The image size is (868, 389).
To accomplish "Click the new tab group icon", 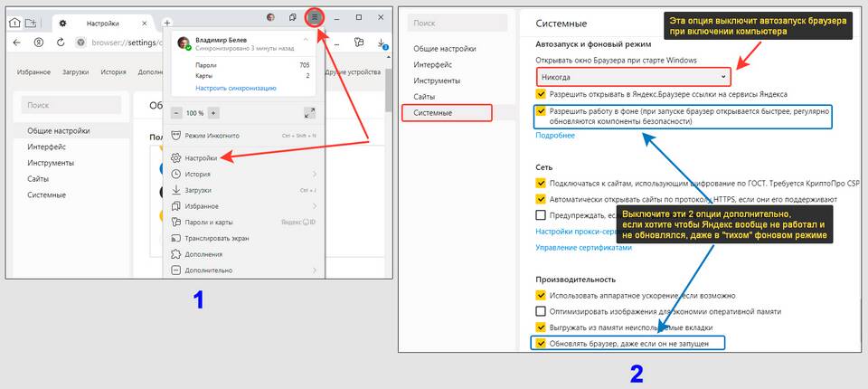I will [31, 23].
